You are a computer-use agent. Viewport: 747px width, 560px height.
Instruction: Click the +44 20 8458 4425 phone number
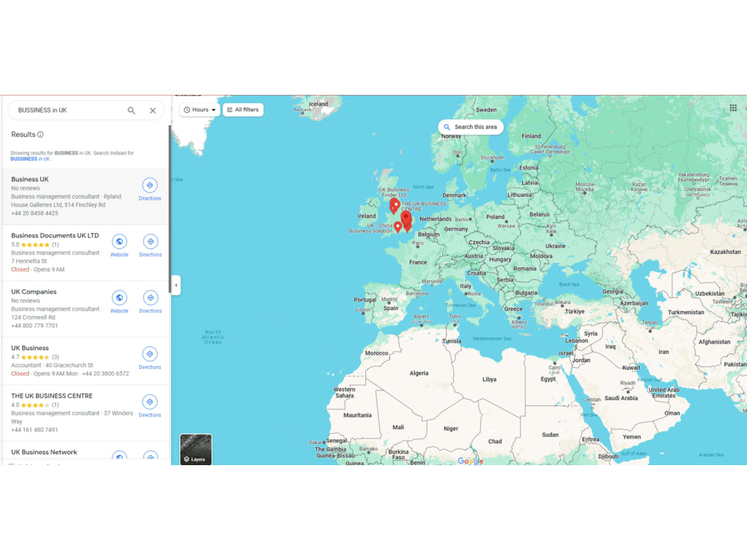[x=35, y=214]
